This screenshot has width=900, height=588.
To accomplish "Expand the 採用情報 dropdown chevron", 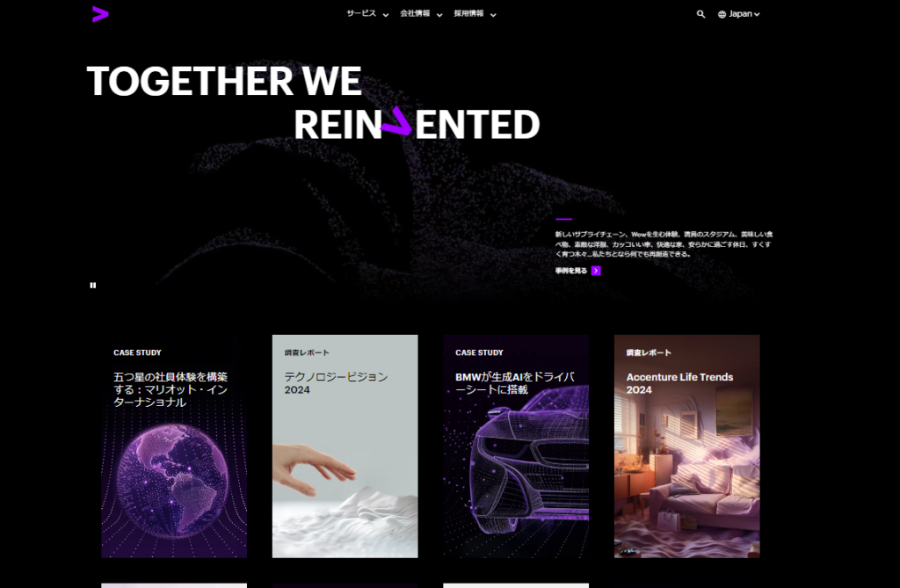I will coord(493,15).
